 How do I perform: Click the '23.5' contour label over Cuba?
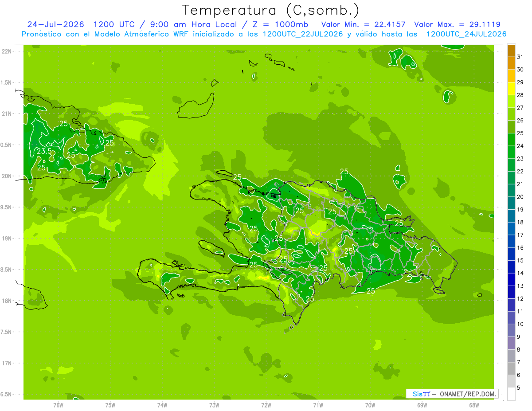coord(44,151)
